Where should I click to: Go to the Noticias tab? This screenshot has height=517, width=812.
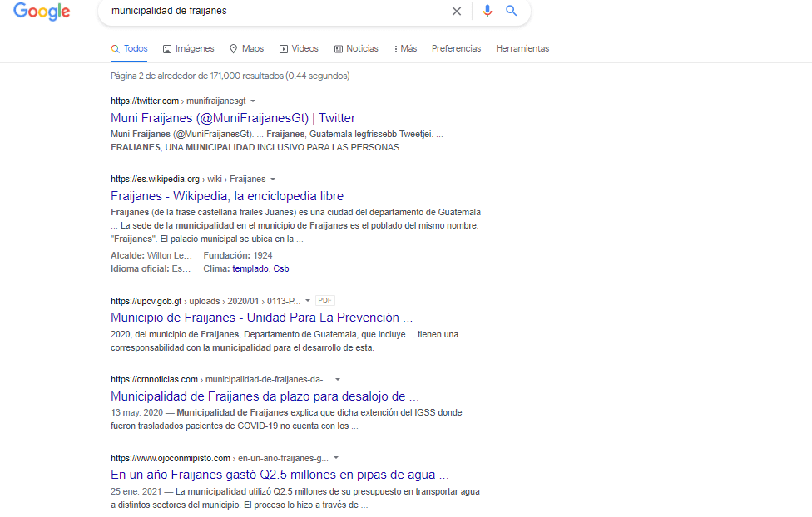point(355,48)
